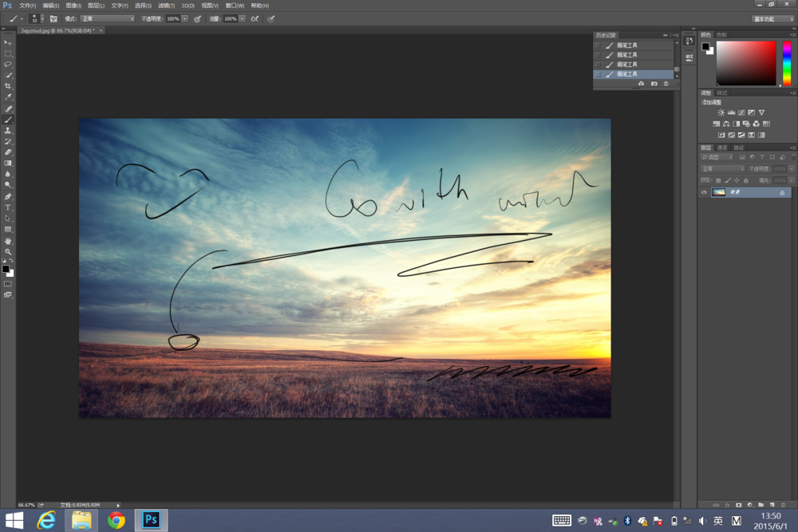Open workspace switcher 基本功能 dropdown
This screenshot has width=798, height=532.
click(772, 19)
